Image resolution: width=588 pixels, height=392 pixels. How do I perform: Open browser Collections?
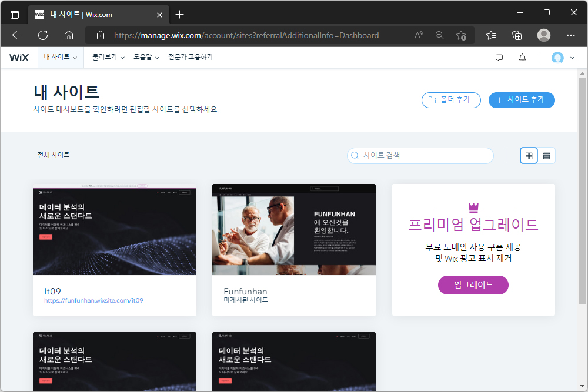coord(517,35)
